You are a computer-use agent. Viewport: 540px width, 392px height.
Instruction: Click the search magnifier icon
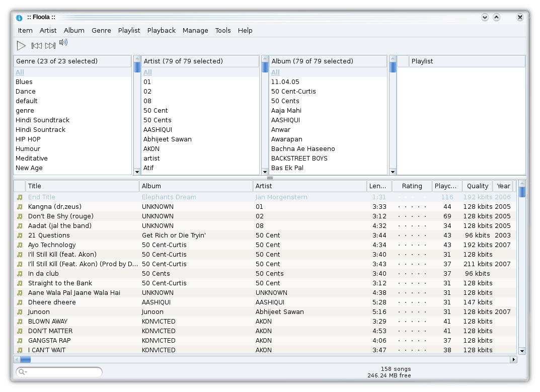(x=22, y=372)
